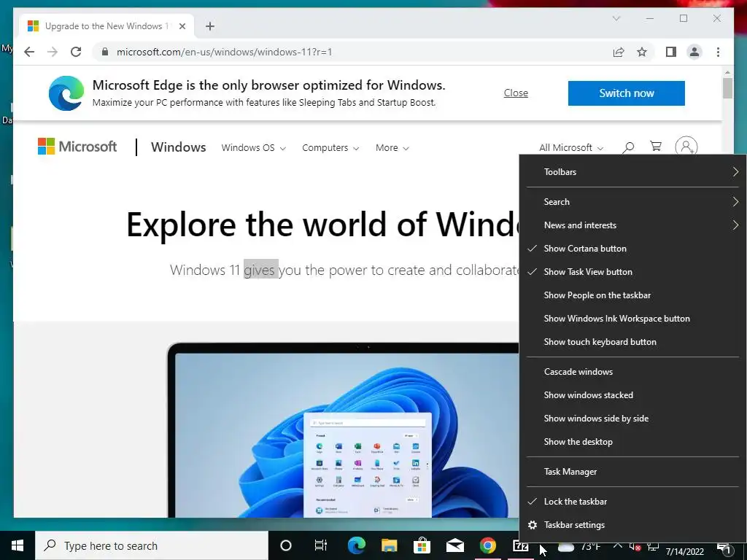Click the Windows 11 laptop image
The width and height of the screenshot is (747, 560).
(343, 429)
